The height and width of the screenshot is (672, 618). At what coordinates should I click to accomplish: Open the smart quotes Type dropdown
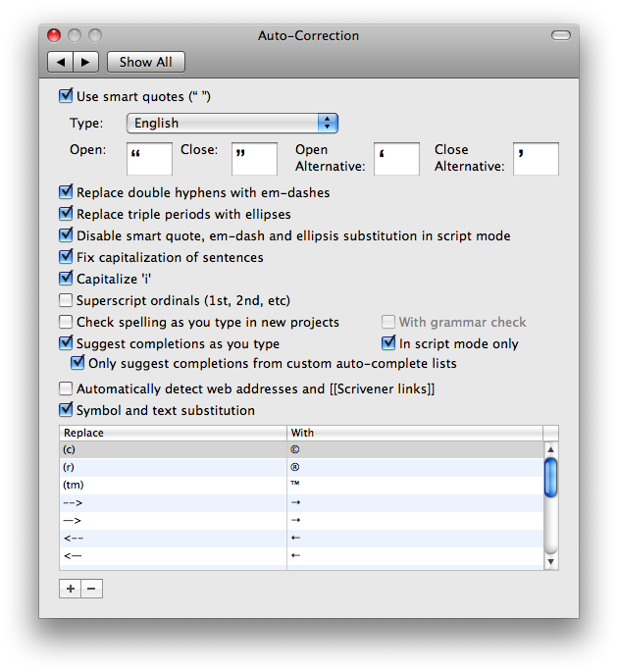point(232,123)
